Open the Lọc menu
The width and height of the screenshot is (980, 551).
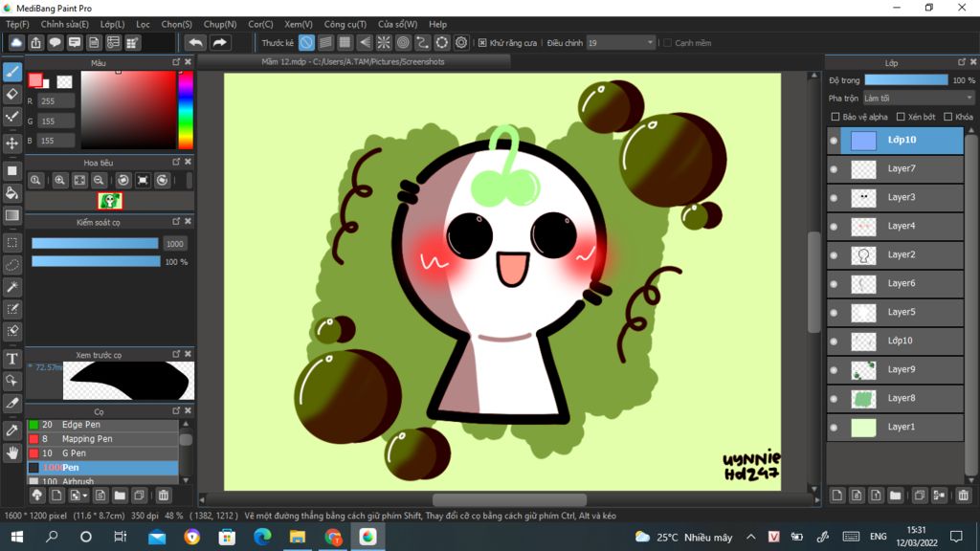tap(144, 24)
